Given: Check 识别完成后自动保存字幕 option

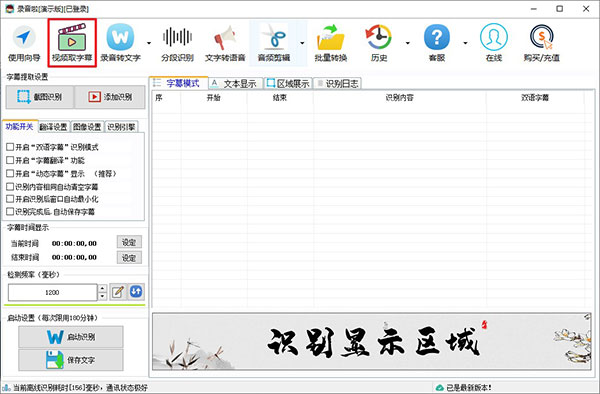Looking at the screenshot, I should tap(10, 212).
